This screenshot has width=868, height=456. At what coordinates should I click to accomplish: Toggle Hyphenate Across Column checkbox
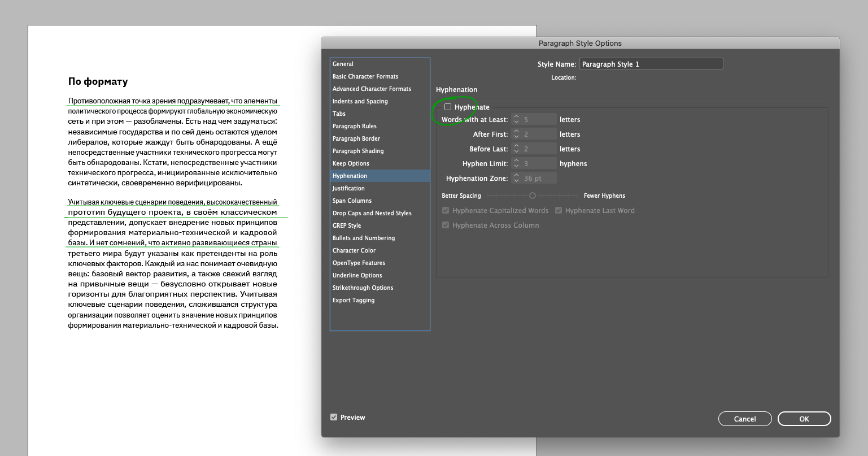446,225
